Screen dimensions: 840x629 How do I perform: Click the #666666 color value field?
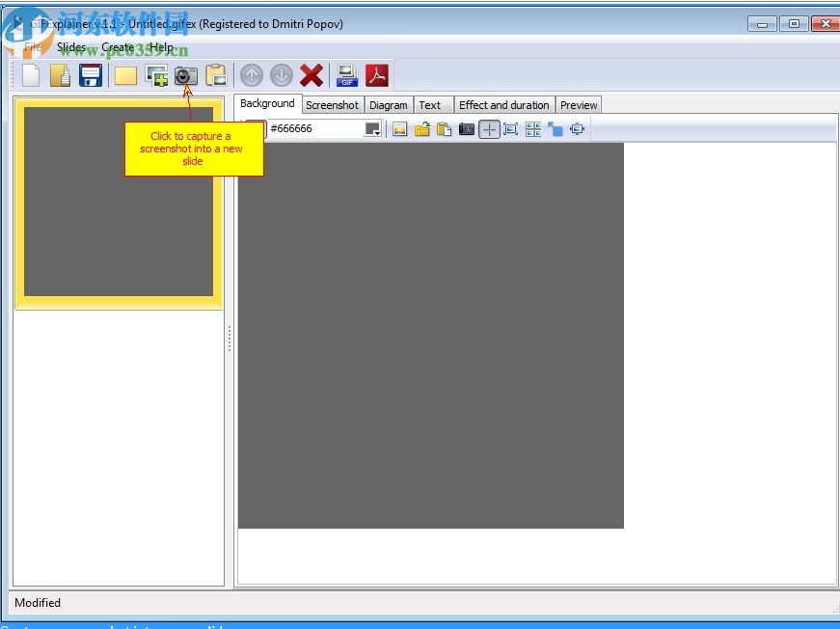[x=315, y=128]
